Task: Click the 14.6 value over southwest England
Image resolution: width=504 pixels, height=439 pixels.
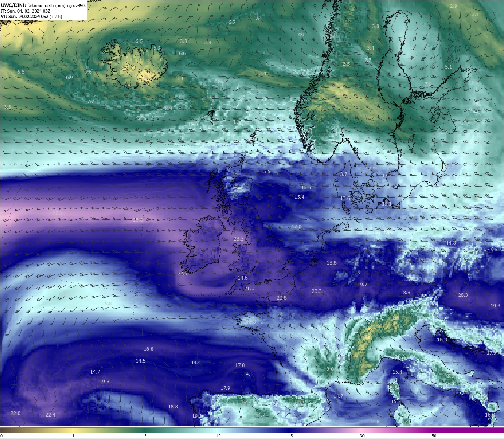Action: tap(243, 278)
